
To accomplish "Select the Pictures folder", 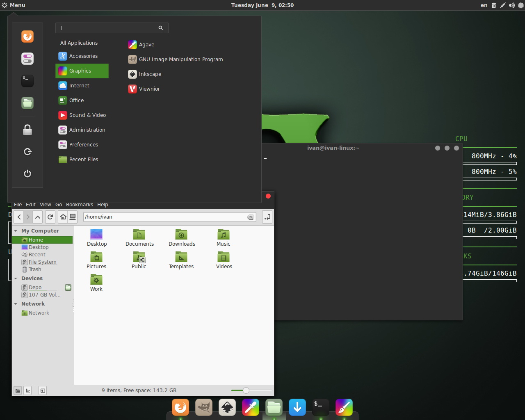I will tap(96, 260).
